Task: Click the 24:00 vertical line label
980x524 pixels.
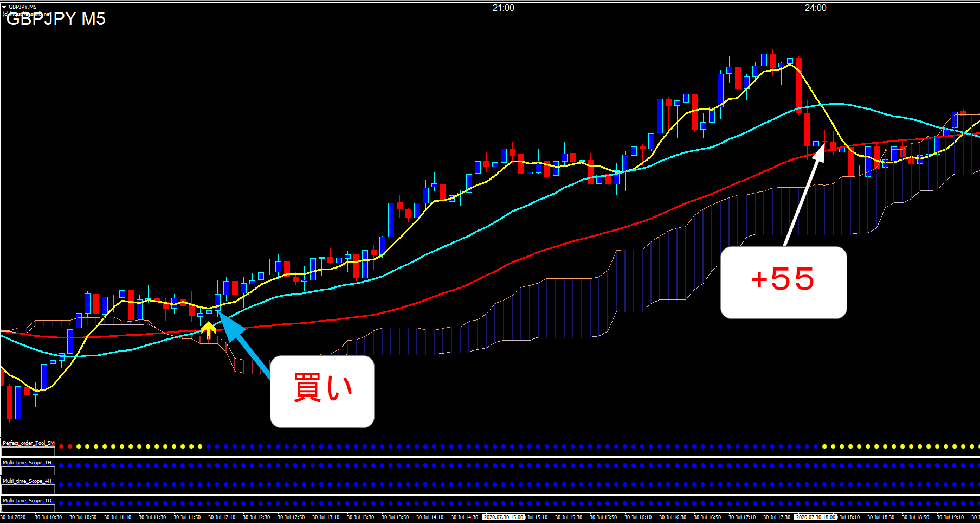Action: (x=815, y=8)
